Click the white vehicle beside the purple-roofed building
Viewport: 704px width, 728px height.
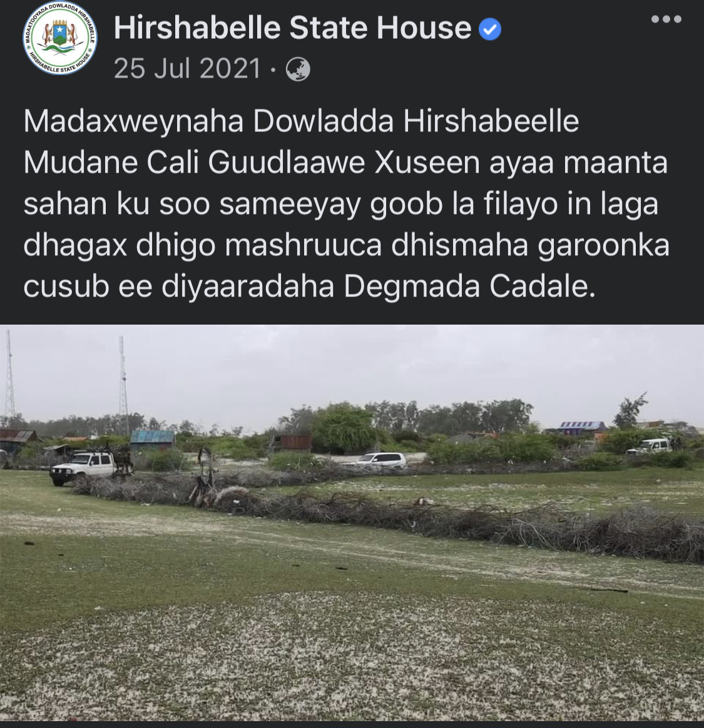pyautogui.click(x=650, y=446)
